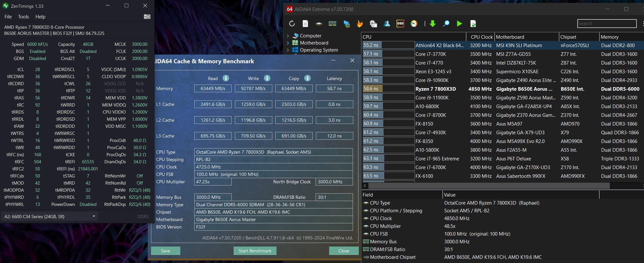Click the CPU Platform / Stepping field row
Image resolution: width=644 pixels, height=263 pixels.
(x=503, y=211)
